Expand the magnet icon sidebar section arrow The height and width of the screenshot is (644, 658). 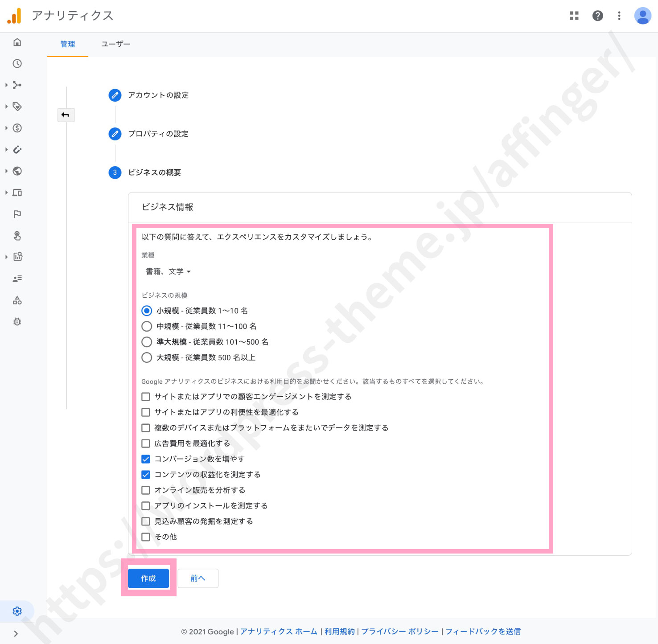pyautogui.click(x=6, y=150)
